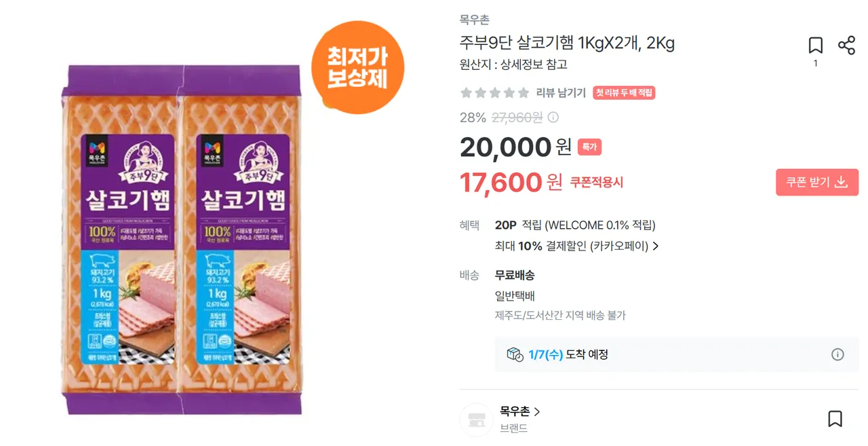Image resolution: width=868 pixels, height=446 pixels.
Task: Open the 목우촌 brand page arrow
Action: click(x=537, y=411)
